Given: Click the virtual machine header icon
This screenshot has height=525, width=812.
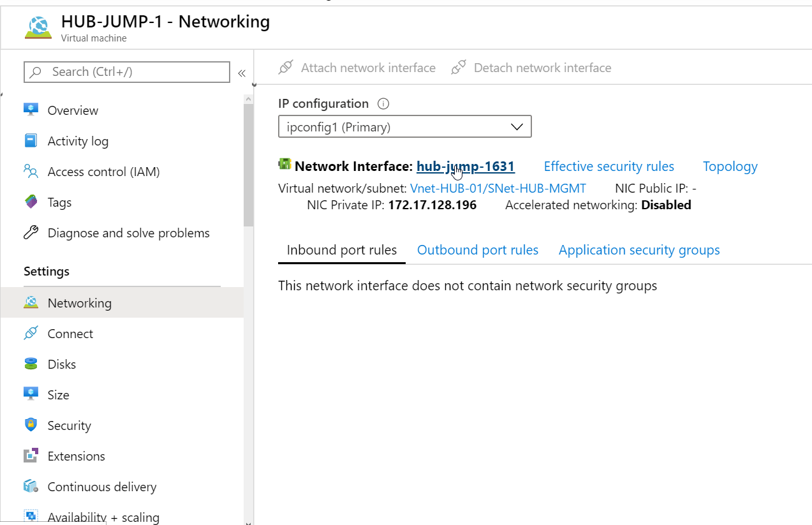Looking at the screenshot, I should click(x=38, y=28).
